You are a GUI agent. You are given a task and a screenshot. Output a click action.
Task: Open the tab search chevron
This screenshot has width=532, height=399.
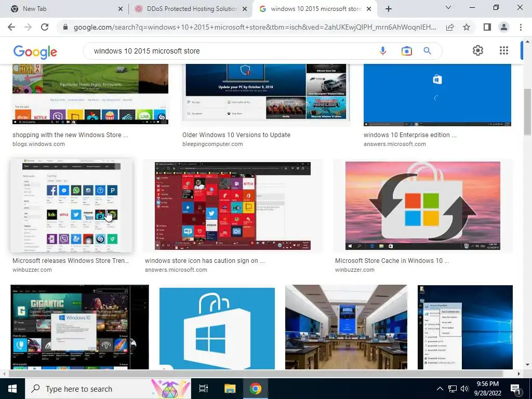(x=448, y=7)
